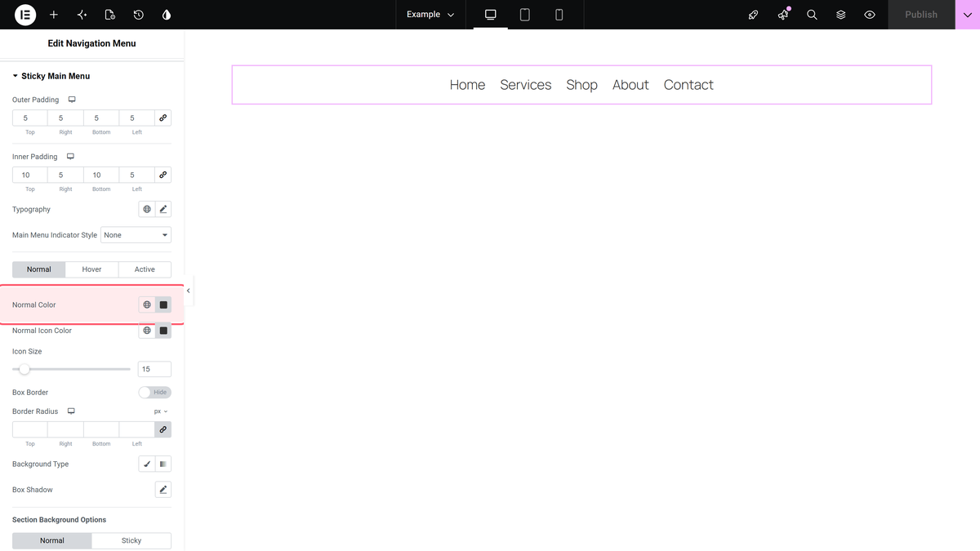
Task: Select Normal tab under Section Background Options
Action: coord(52,540)
